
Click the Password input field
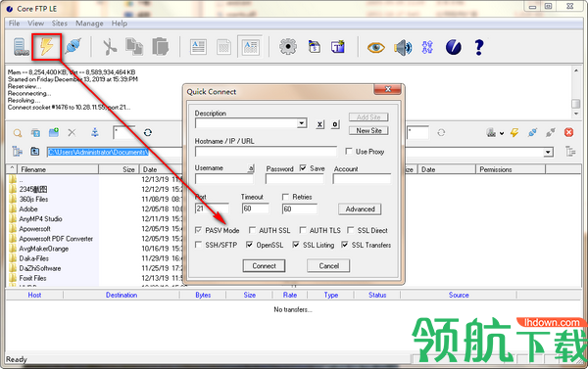(x=295, y=179)
